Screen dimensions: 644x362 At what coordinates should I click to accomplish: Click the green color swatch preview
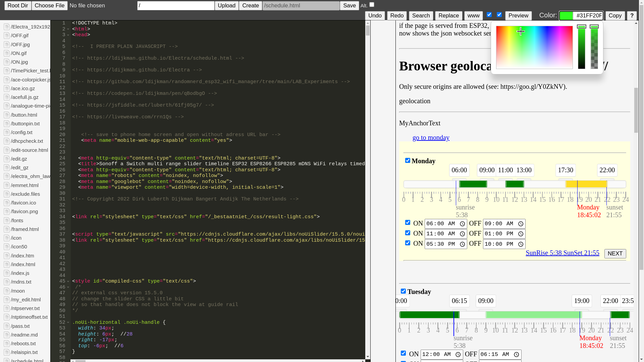point(566,16)
